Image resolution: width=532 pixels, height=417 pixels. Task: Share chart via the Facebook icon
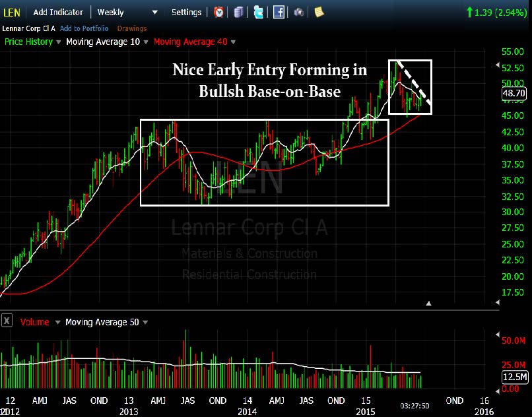[x=279, y=13]
